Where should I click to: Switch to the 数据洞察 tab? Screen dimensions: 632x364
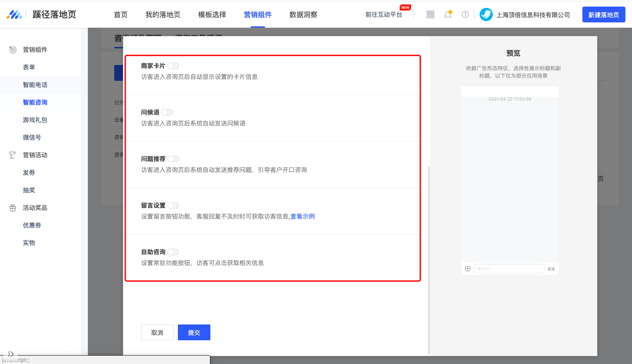pos(303,14)
